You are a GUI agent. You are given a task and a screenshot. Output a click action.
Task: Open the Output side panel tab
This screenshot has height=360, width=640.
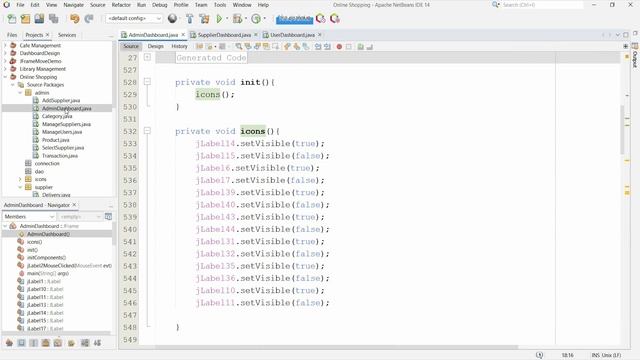[635, 56]
